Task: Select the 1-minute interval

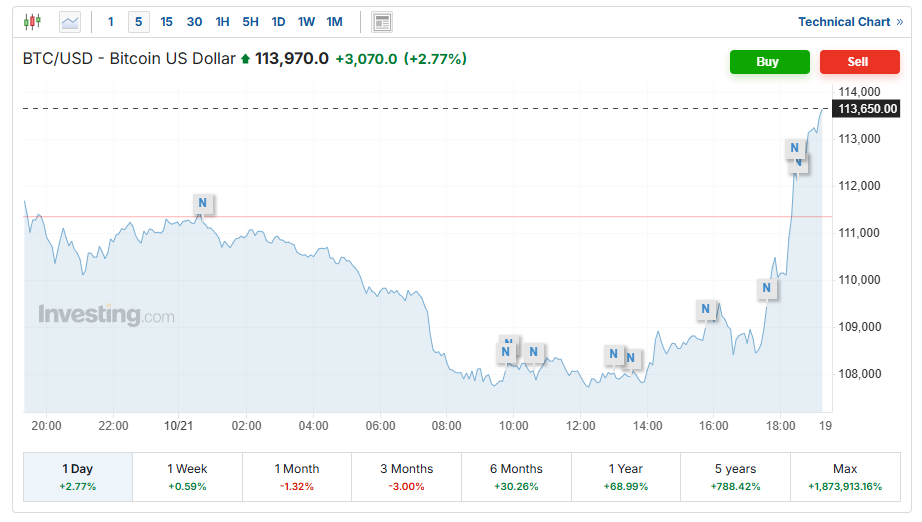Action: click(111, 22)
